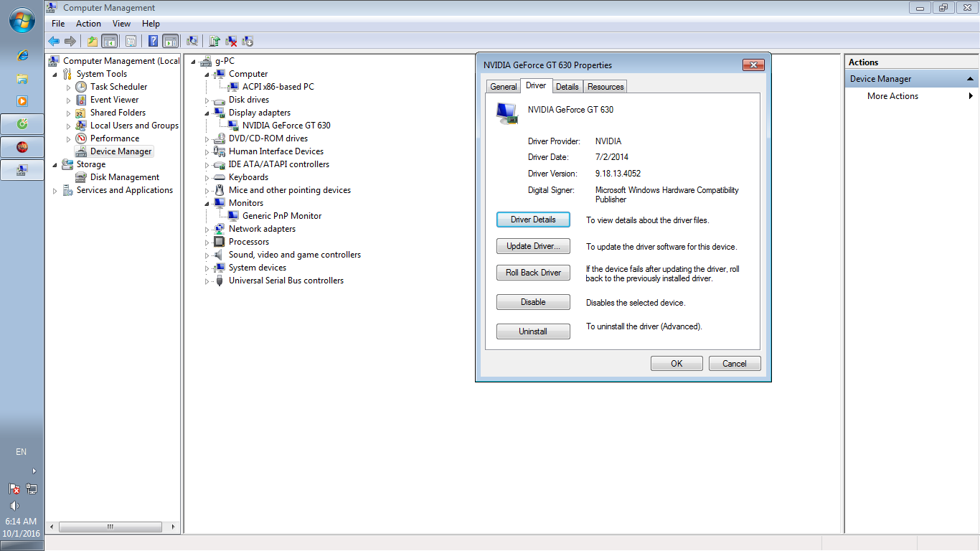Click the Update Driver... button
Viewport: 980px width, 551px height.
pyautogui.click(x=533, y=246)
